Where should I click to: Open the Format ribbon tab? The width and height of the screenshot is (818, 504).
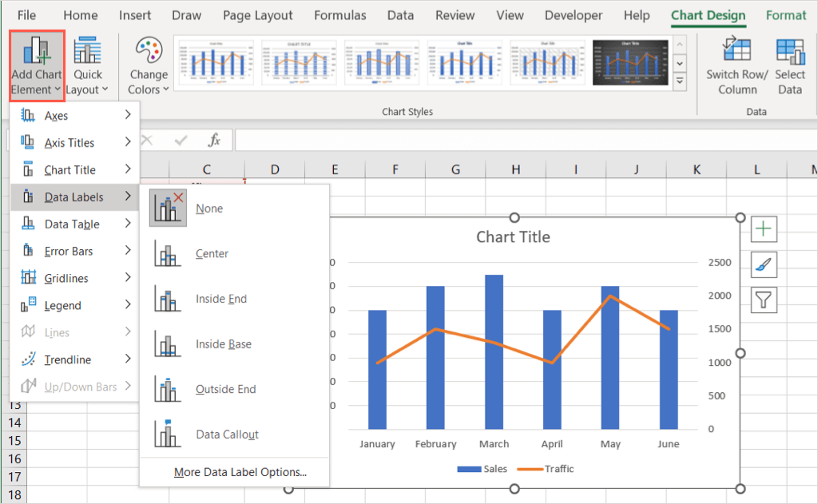click(785, 15)
